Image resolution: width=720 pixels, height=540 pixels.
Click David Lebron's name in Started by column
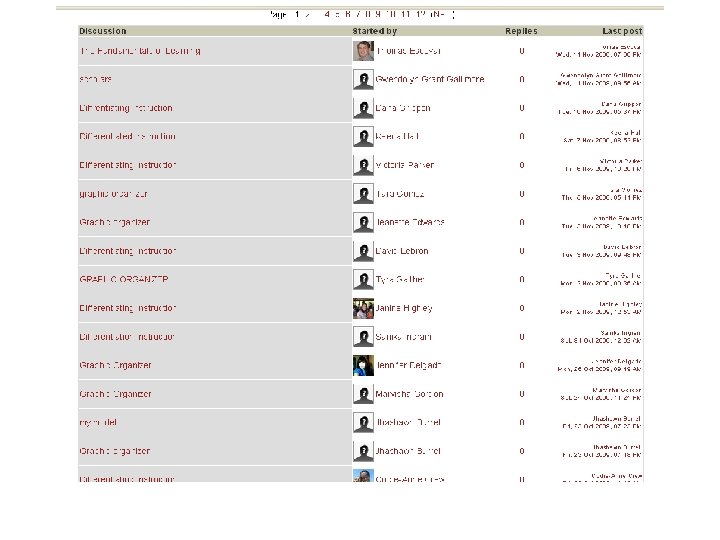402,251
